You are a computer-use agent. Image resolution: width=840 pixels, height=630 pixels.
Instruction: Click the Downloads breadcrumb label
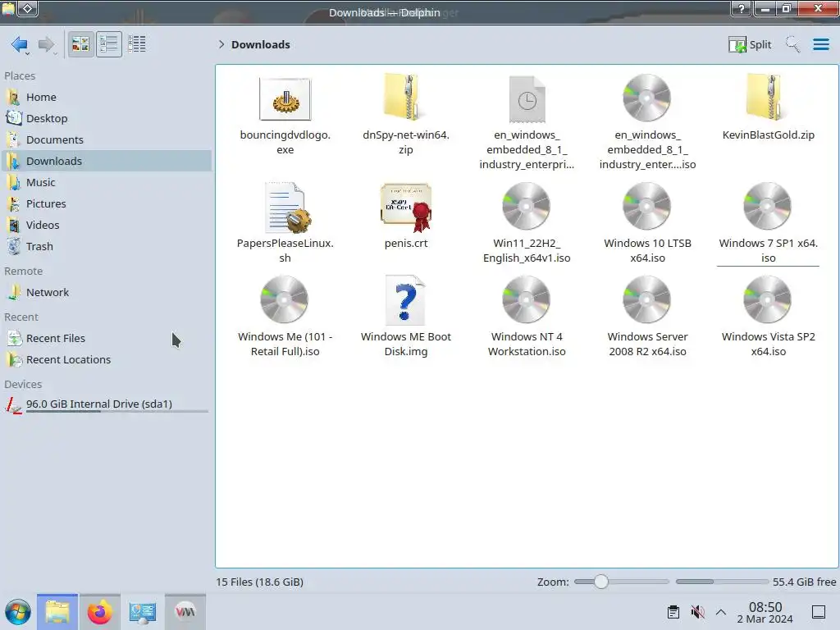260,44
